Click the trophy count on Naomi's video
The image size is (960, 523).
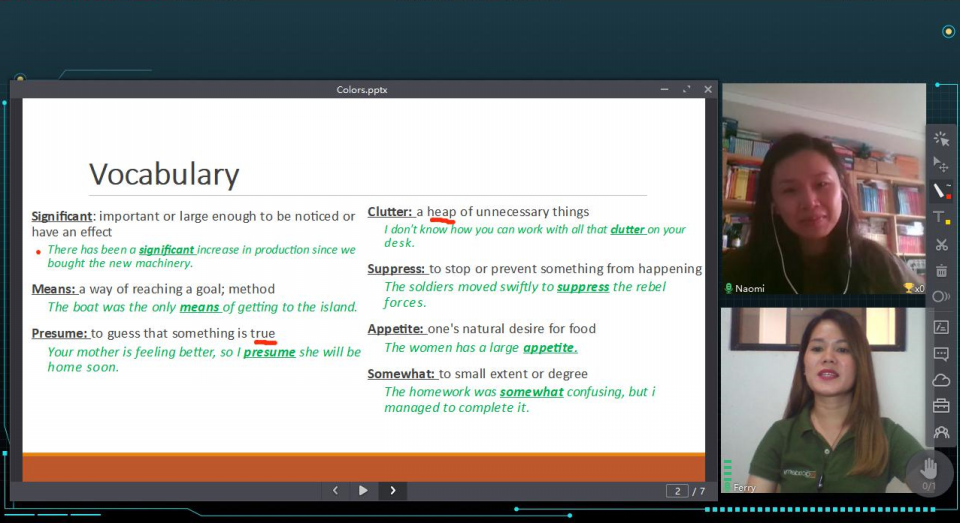pos(915,288)
